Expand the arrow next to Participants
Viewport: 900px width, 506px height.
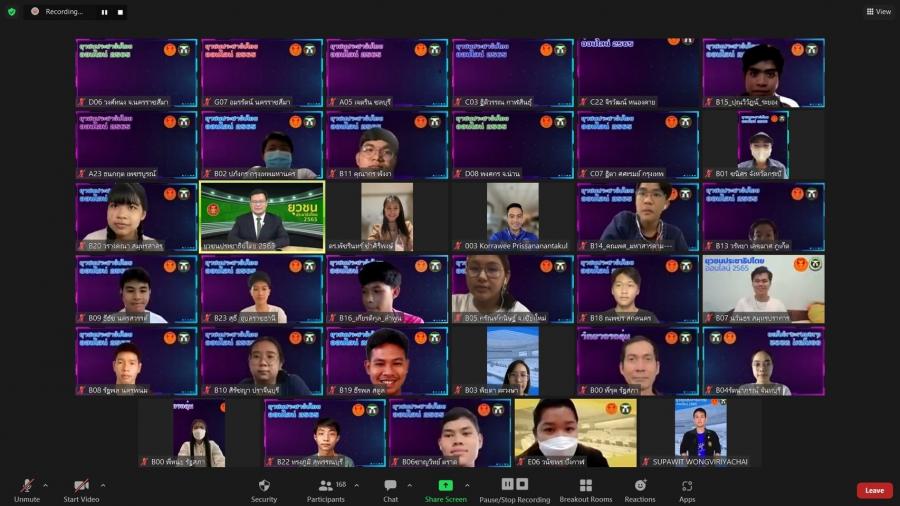354,485
